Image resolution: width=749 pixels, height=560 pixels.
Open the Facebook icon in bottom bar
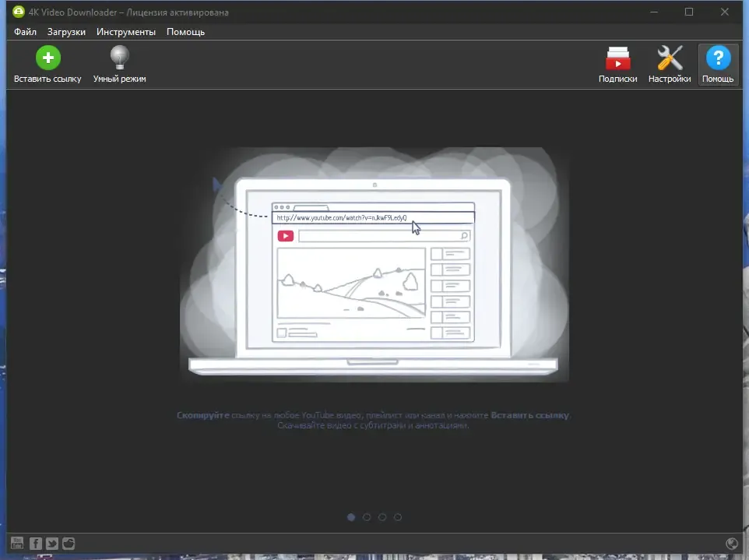point(35,544)
